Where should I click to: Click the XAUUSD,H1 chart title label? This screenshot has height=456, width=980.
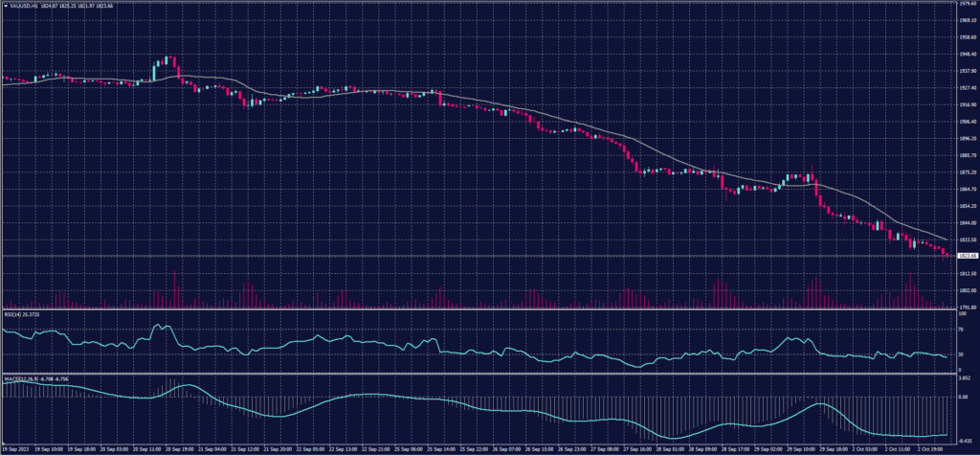tap(23, 8)
